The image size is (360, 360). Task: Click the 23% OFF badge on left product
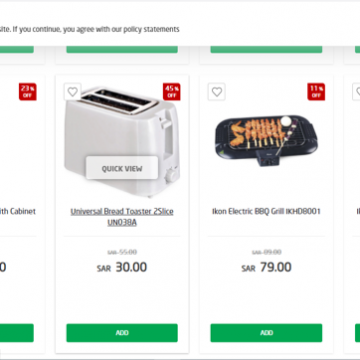click(x=28, y=91)
